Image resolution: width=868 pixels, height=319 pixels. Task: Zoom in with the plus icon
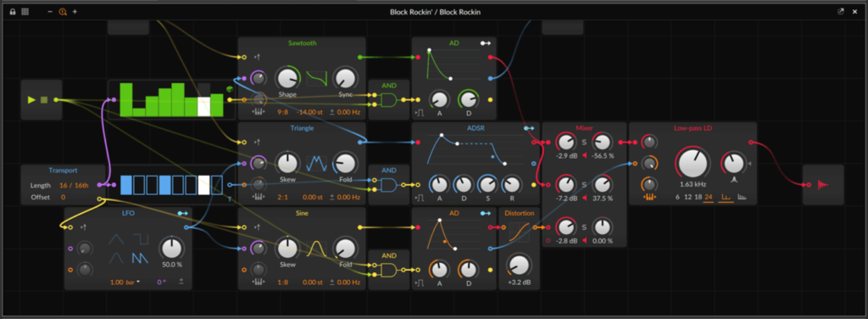[75, 12]
